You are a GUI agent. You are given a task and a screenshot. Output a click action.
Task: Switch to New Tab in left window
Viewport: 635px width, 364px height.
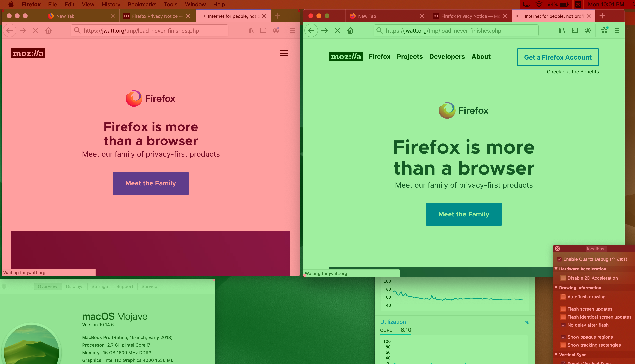pos(82,16)
